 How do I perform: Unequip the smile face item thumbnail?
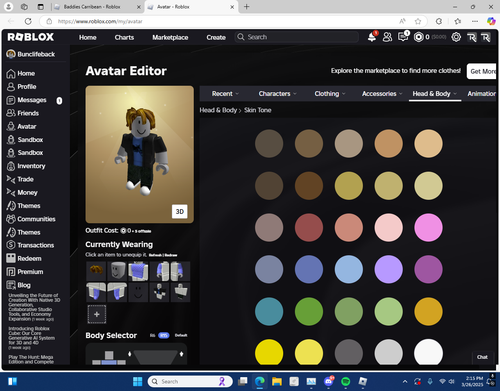pyautogui.click(x=138, y=292)
